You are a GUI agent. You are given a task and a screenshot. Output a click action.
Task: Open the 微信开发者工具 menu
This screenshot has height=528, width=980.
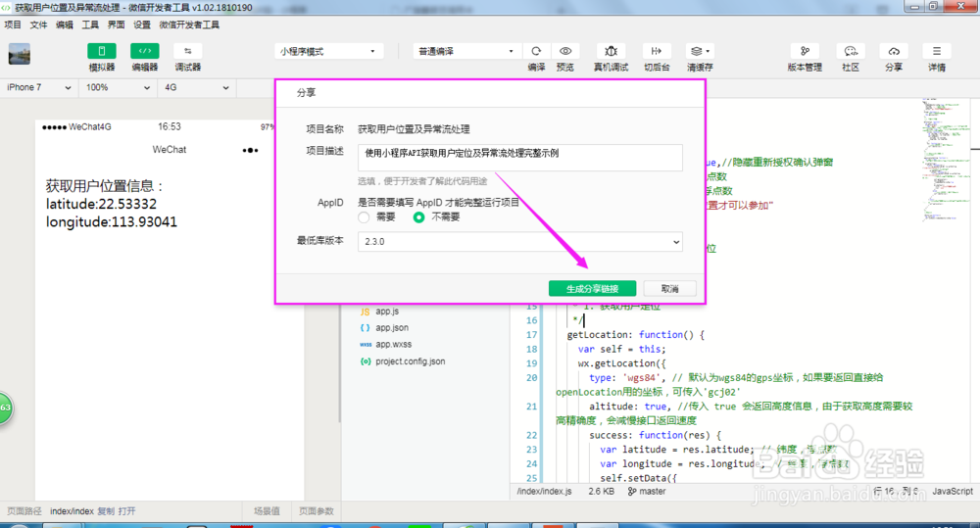189,25
